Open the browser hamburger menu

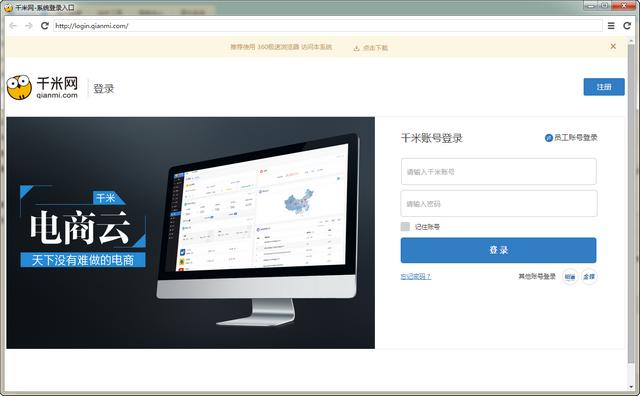(x=611, y=26)
